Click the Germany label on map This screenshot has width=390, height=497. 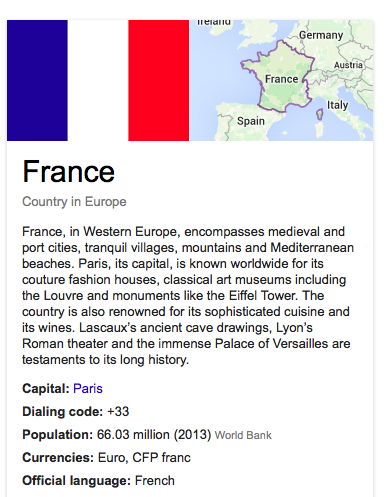[x=321, y=35]
